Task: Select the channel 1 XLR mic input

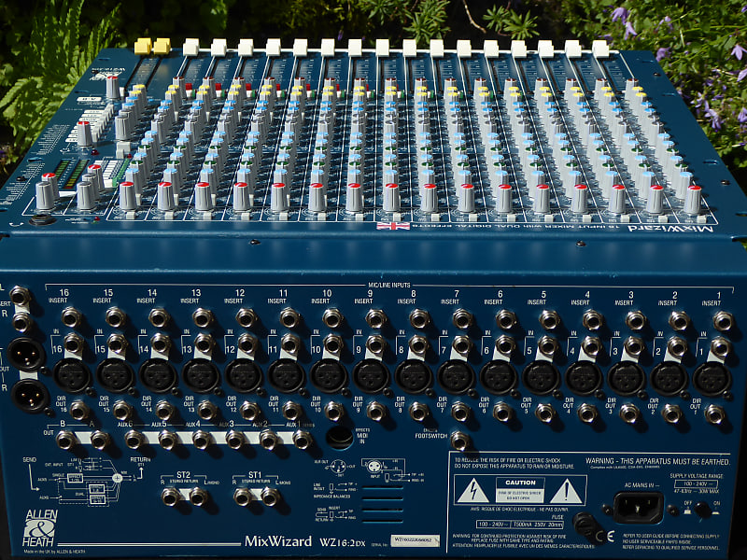Action: click(x=712, y=378)
